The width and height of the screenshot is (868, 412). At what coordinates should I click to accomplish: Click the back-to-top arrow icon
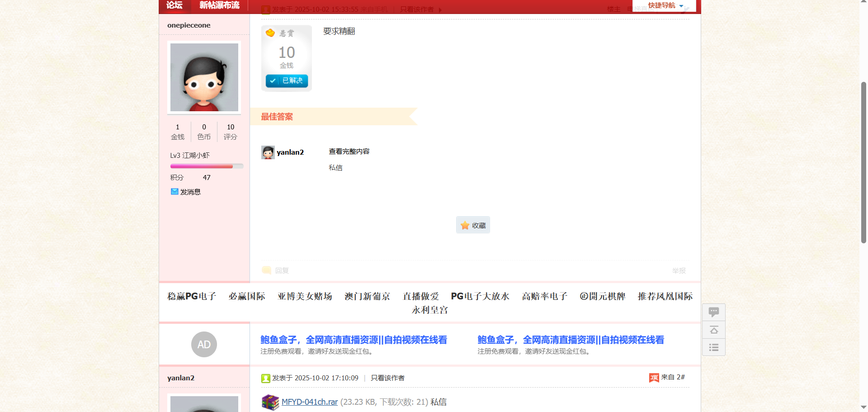[x=714, y=330]
